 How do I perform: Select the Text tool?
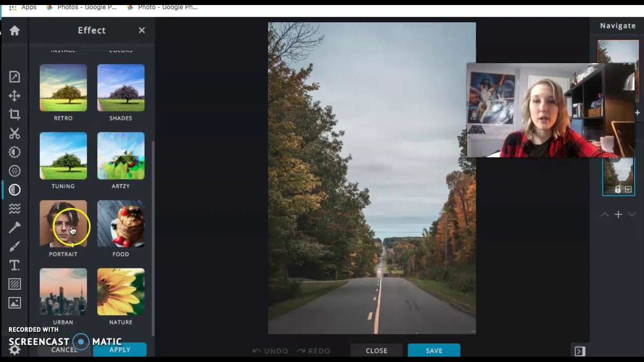(x=15, y=265)
